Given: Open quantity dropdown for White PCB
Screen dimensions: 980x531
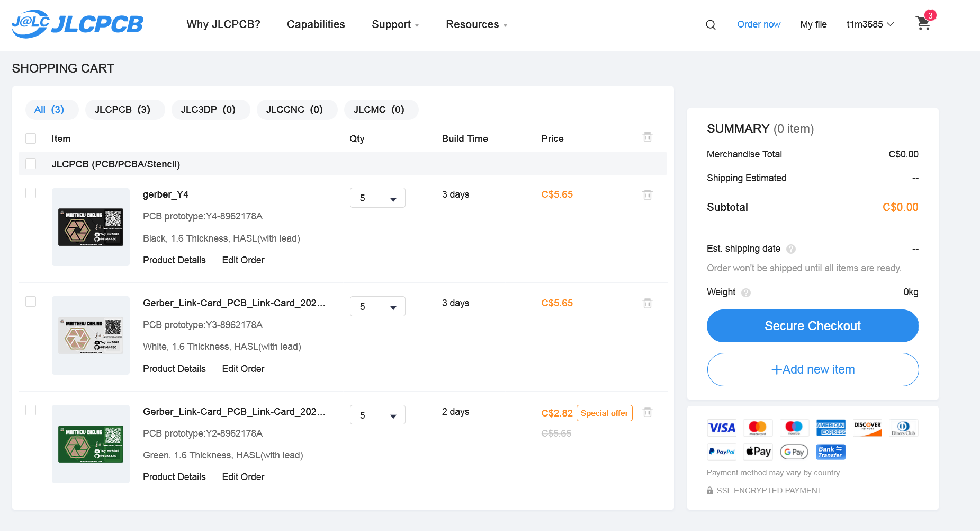Looking at the screenshot, I should pyautogui.click(x=377, y=306).
